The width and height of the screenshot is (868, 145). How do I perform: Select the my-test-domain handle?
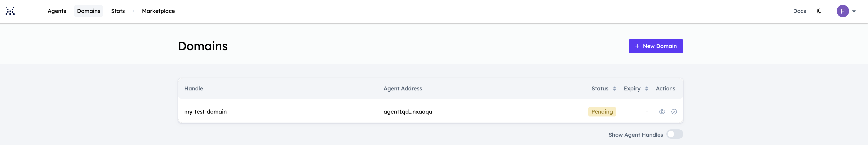point(205,112)
